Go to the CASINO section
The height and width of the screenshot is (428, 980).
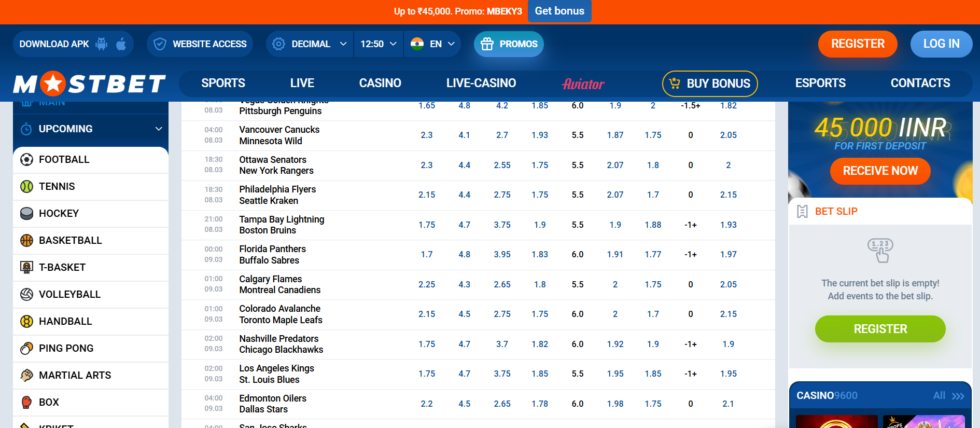click(x=380, y=83)
